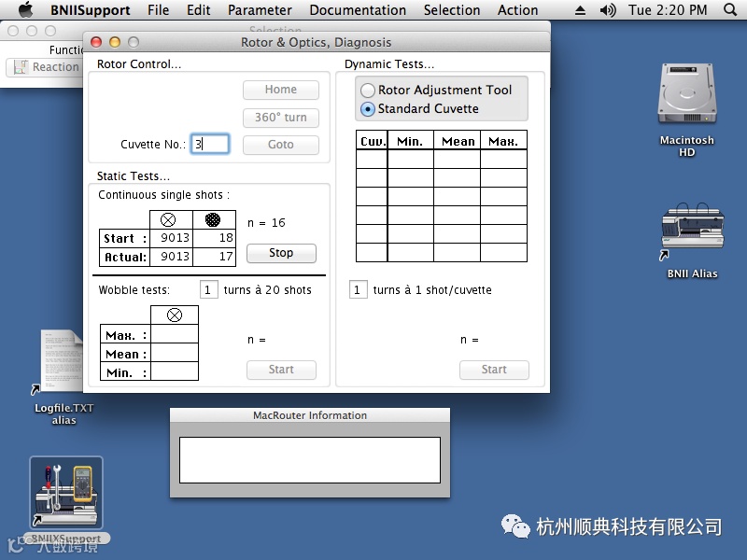This screenshot has width=747, height=560.
Task: Click Start value 9013 cell
Action: click(171, 238)
